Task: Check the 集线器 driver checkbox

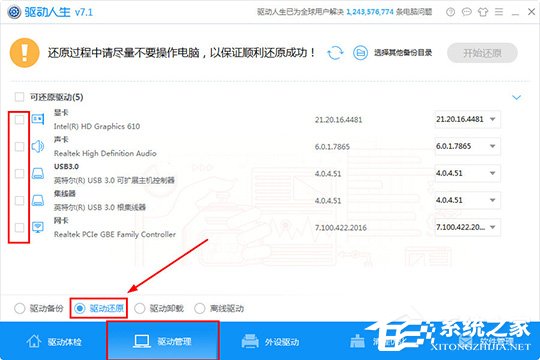Action: (x=19, y=200)
